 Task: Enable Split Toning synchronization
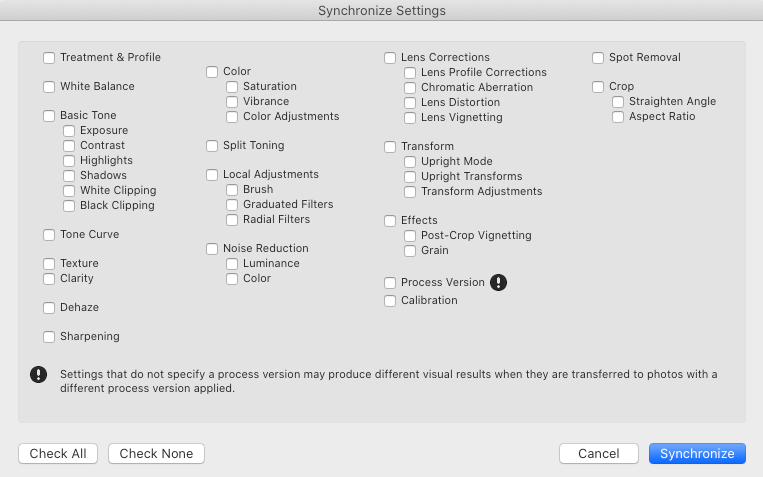point(212,146)
